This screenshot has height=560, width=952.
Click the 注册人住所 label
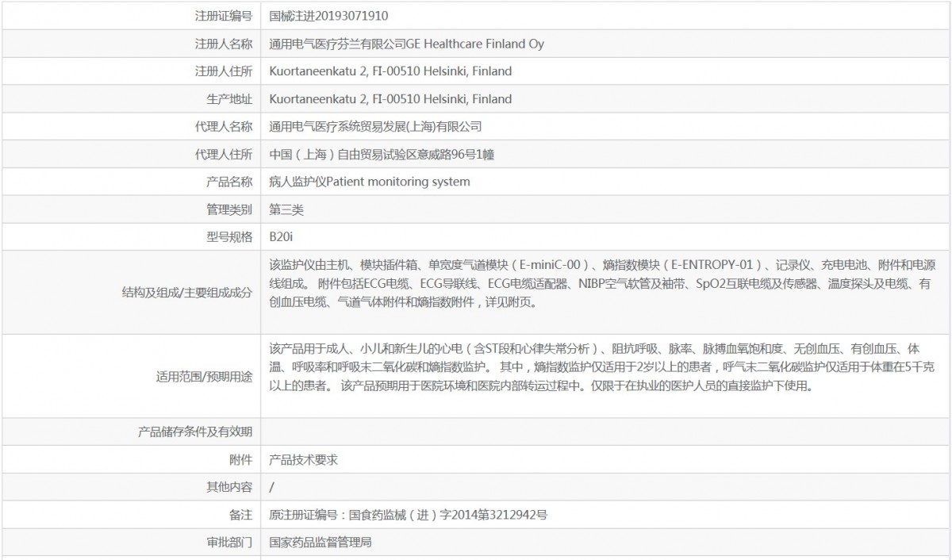click(223, 71)
